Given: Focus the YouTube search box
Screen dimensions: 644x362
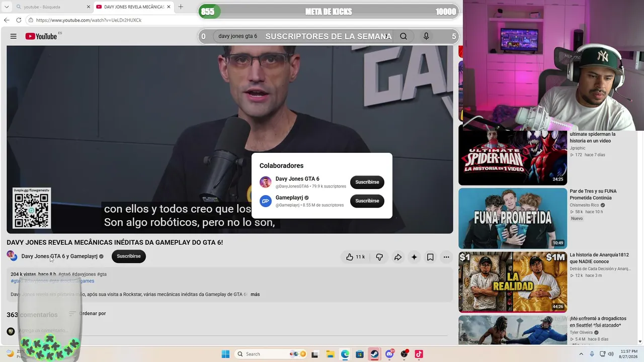Looking at the screenshot, I should pyautogui.click(x=302, y=36).
